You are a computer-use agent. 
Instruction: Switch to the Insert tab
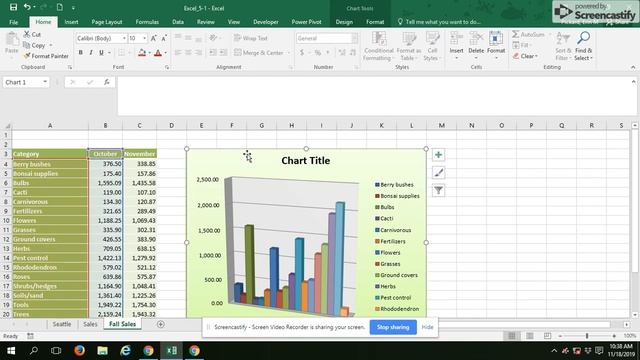click(x=71, y=22)
